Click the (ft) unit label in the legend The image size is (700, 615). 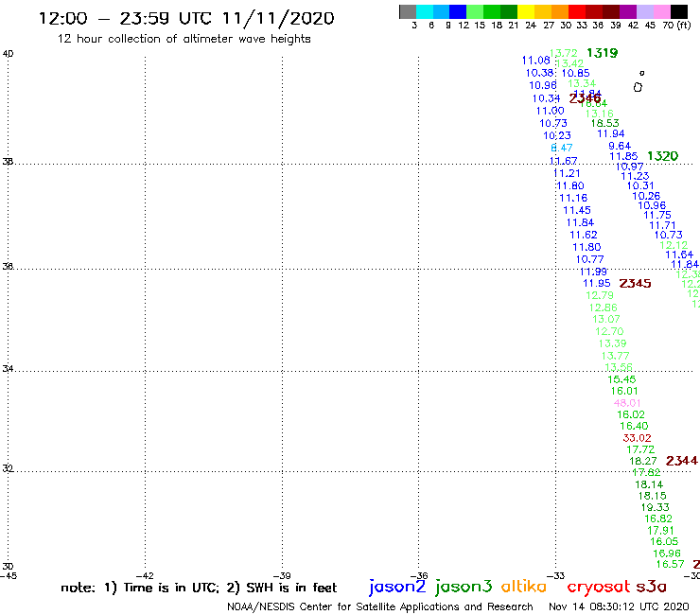point(684,26)
